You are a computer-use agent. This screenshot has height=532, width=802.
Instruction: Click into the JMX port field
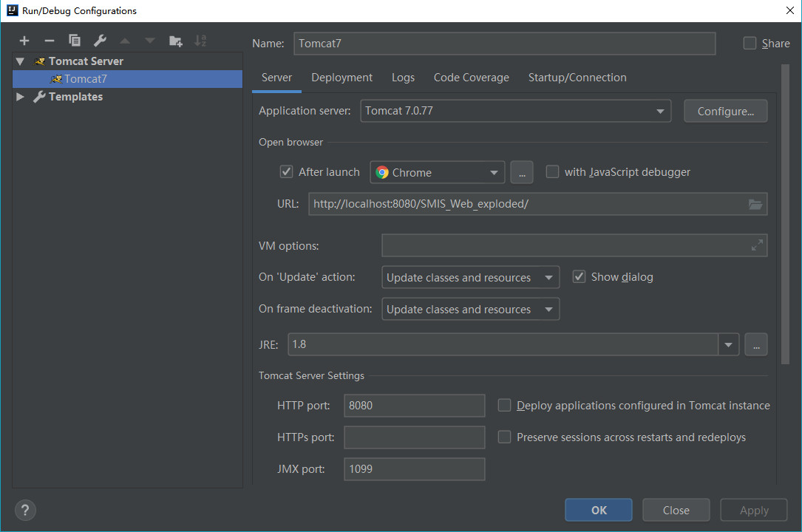(x=414, y=468)
